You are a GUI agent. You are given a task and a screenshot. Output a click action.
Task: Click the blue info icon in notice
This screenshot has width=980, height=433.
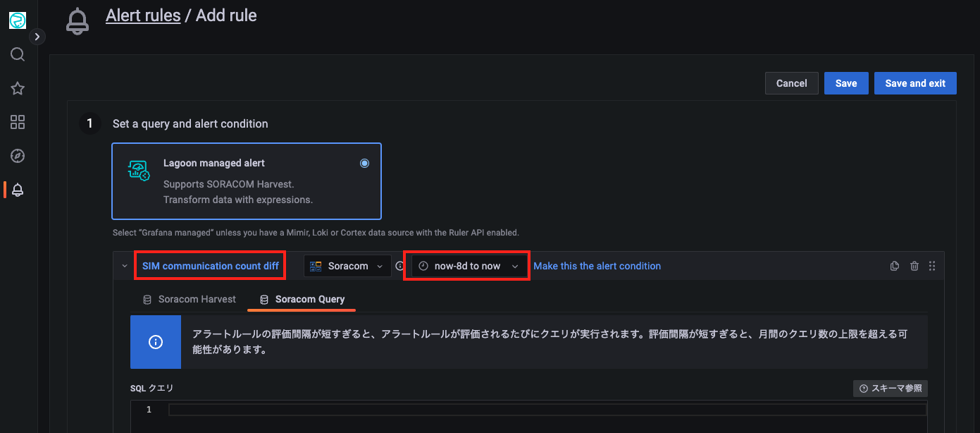156,342
